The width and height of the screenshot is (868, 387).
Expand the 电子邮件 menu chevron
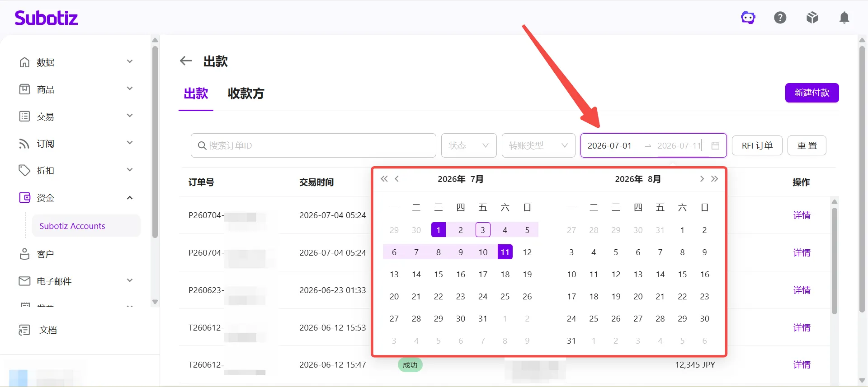[x=130, y=280]
